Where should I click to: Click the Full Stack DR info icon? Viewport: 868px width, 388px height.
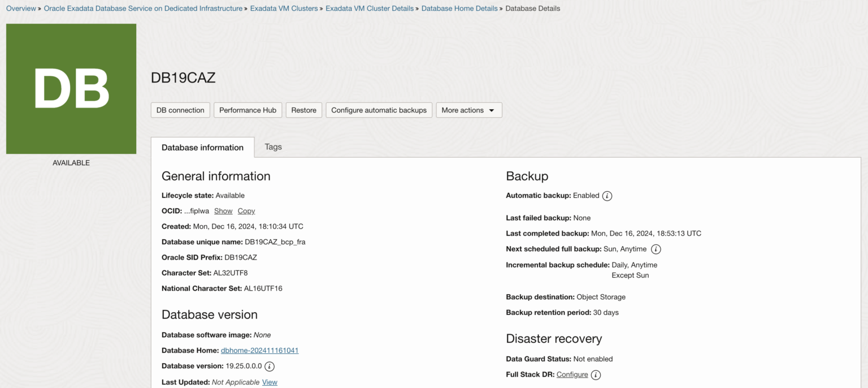click(x=596, y=374)
